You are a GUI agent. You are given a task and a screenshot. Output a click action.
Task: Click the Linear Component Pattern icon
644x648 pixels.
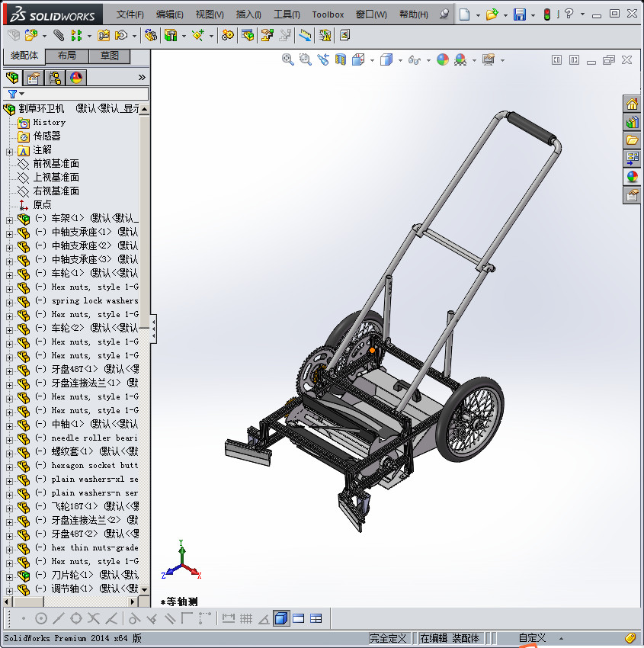point(76,36)
